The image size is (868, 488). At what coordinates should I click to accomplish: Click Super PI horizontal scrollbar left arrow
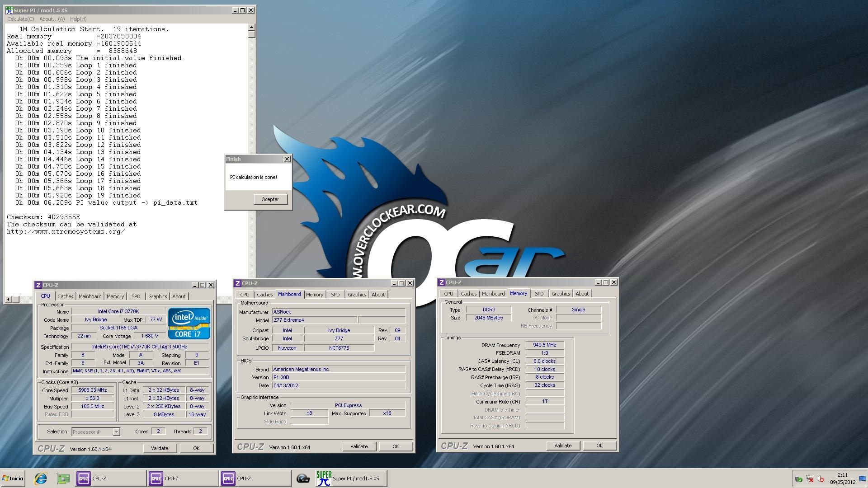click(x=9, y=299)
